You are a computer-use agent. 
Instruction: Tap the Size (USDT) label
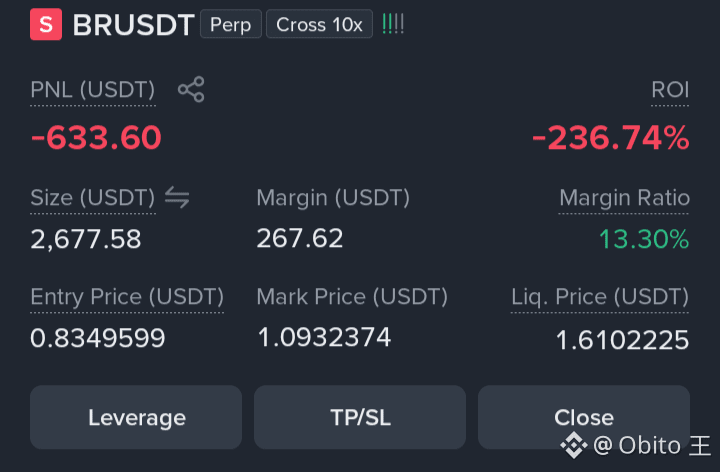click(x=93, y=198)
